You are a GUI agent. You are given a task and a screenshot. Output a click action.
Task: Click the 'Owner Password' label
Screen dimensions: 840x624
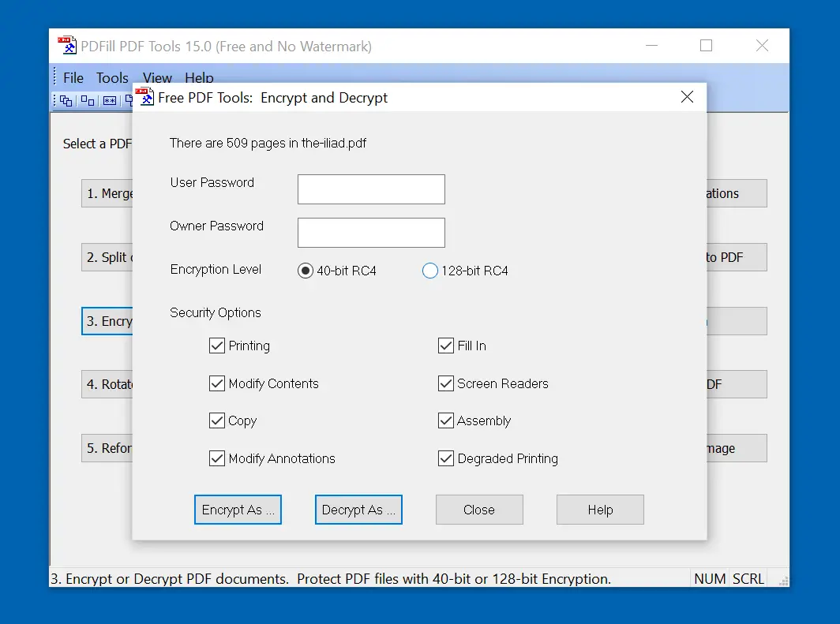[x=216, y=226]
